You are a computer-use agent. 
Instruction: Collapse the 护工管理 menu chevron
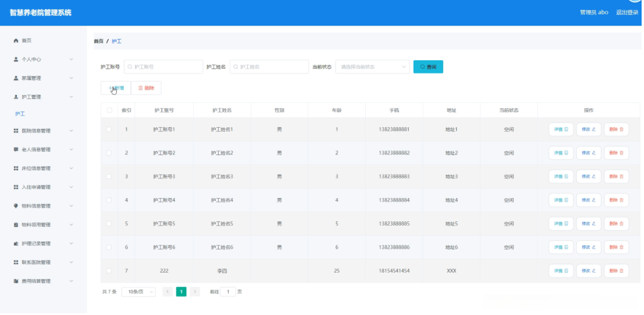[x=71, y=97]
